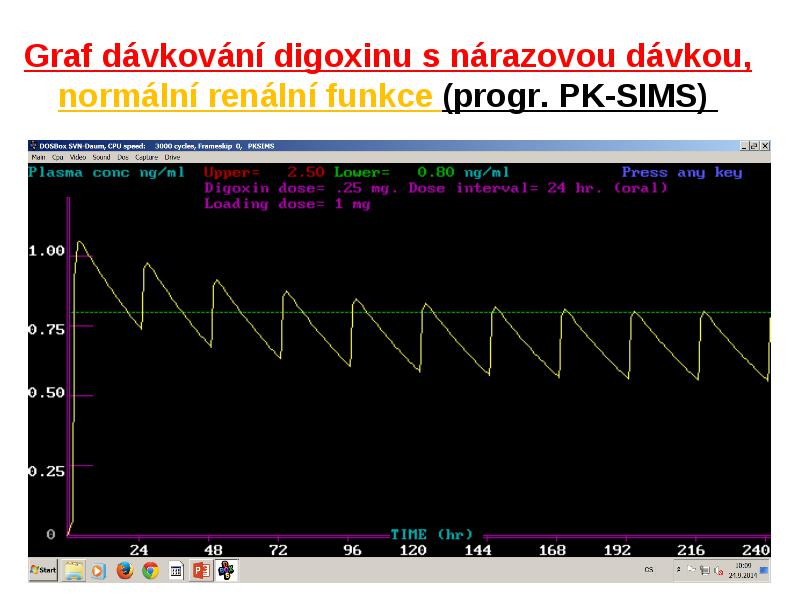Click the 48 hour x-axis label
Screen dimensions: 800x600
pos(213,551)
